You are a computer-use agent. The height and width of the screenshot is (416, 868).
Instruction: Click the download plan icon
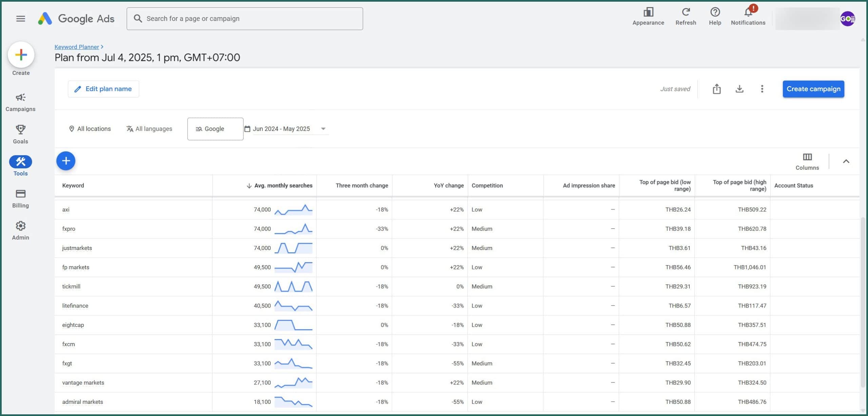point(739,89)
